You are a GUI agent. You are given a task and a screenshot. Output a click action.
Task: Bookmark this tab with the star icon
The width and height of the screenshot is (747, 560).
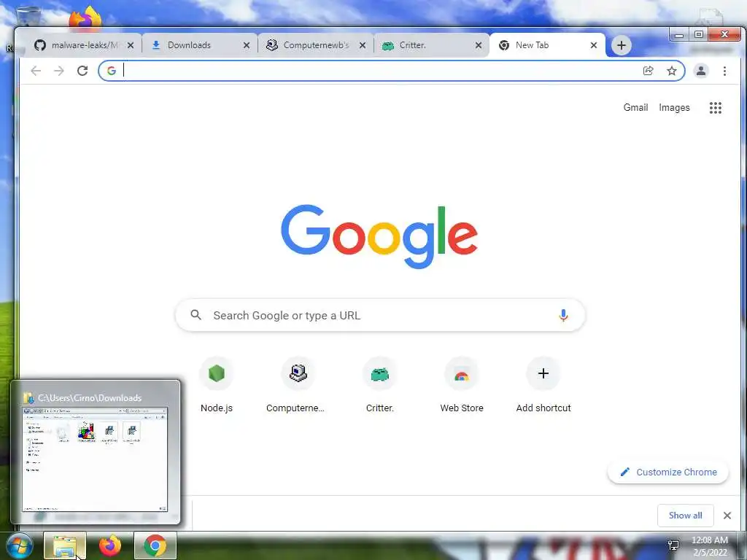(x=672, y=71)
